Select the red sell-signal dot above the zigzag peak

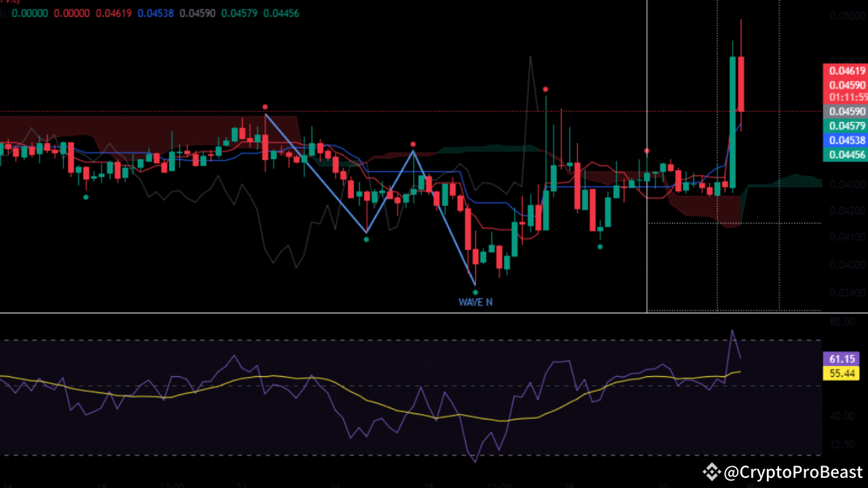tap(264, 106)
